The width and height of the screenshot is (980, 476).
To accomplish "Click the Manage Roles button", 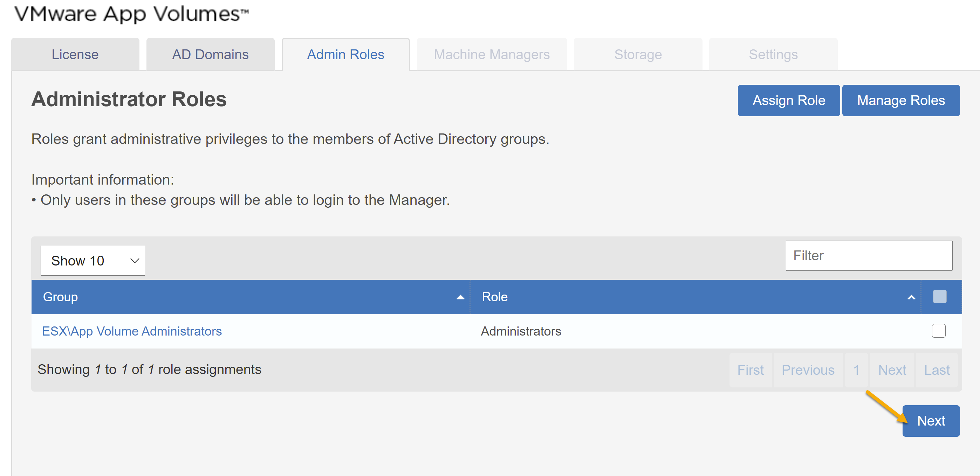I will click(900, 101).
